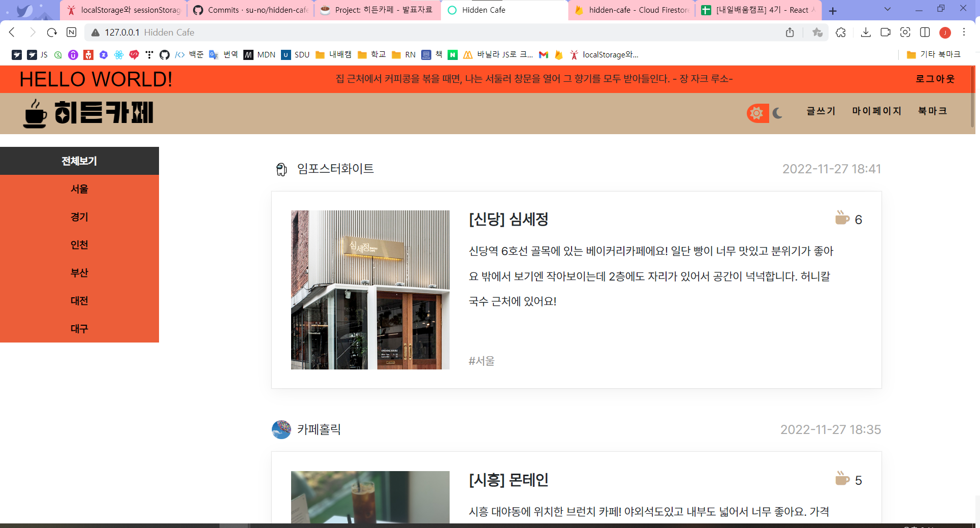Image resolution: width=980 pixels, height=528 pixels.
Task: Filter posts by 대구
Action: click(x=79, y=329)
